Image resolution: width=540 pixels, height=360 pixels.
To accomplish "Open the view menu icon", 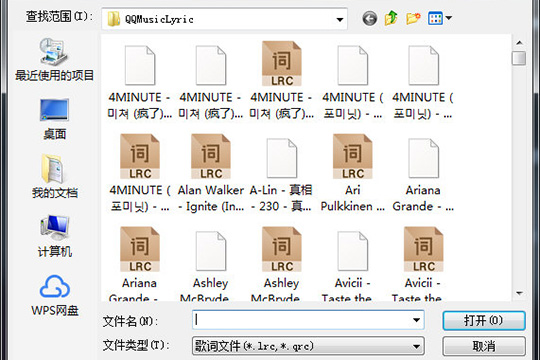I will pyautogui.click(x=435, y=18).
